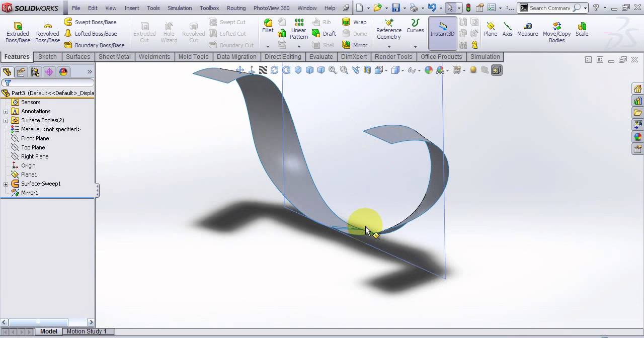Expand the Annotations tree item
Screen dimensions: 644x338
[x=5, y=111]
